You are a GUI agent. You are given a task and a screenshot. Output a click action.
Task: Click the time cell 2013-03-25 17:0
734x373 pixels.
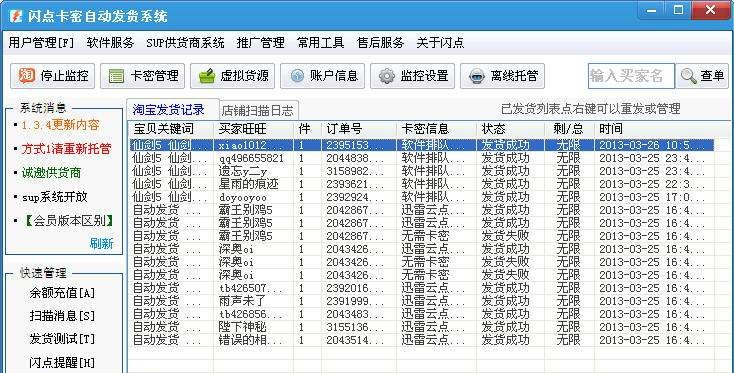click(652, 197)
